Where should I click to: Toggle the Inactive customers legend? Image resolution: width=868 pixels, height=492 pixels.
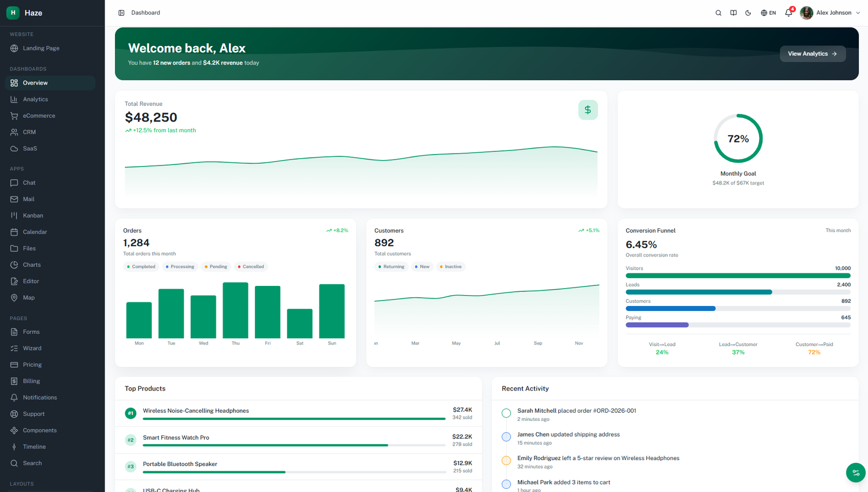pos(451,266)
